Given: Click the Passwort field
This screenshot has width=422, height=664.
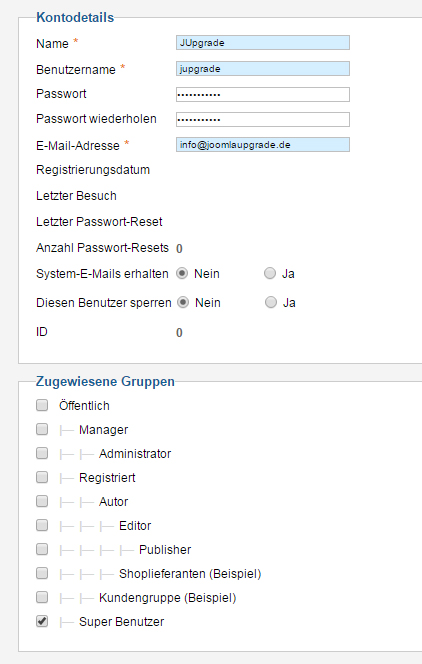Looking at the screenshot, I should tap(263, 94).
